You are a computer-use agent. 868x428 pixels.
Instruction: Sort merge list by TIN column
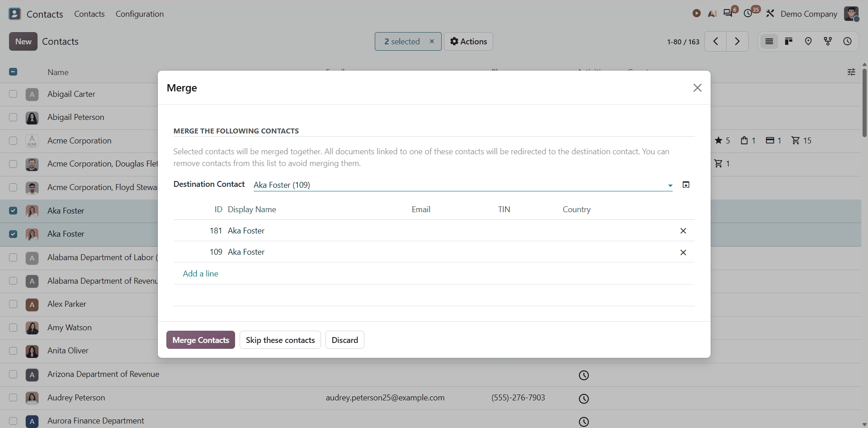tap(504, 209)
